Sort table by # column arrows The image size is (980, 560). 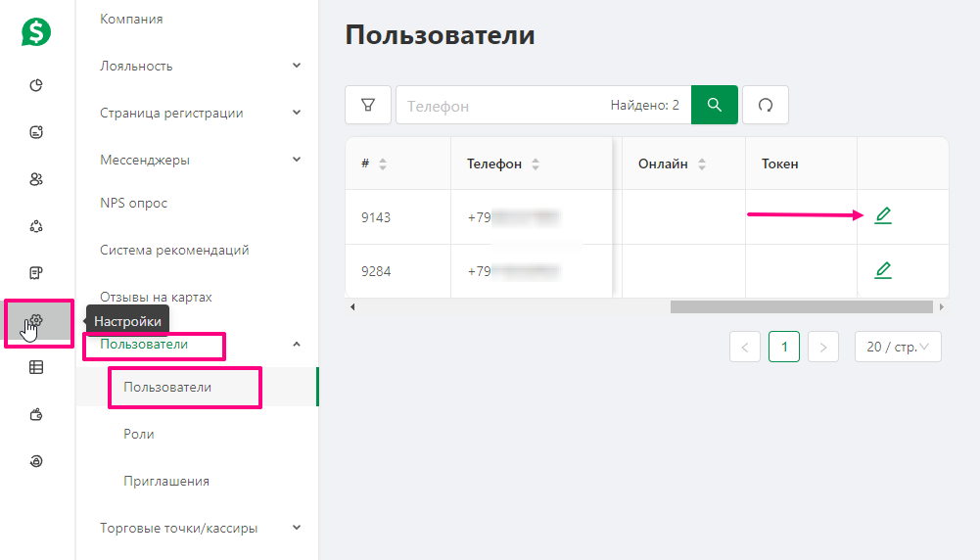point(383,164)
